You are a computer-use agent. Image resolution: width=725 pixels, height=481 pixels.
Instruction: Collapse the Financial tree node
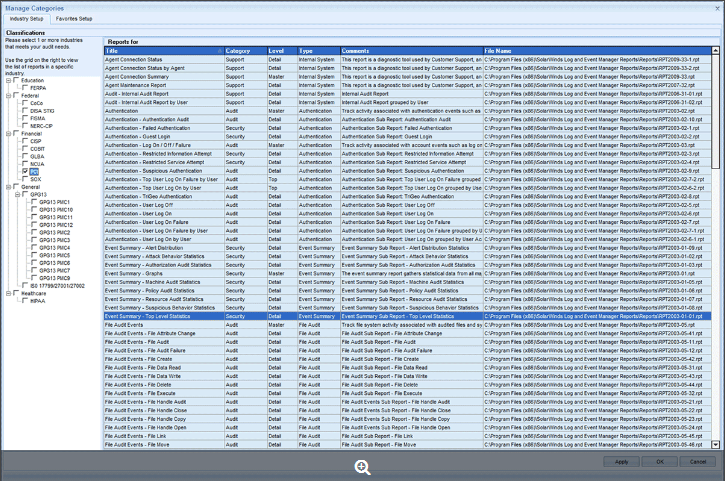click(8, 134)
